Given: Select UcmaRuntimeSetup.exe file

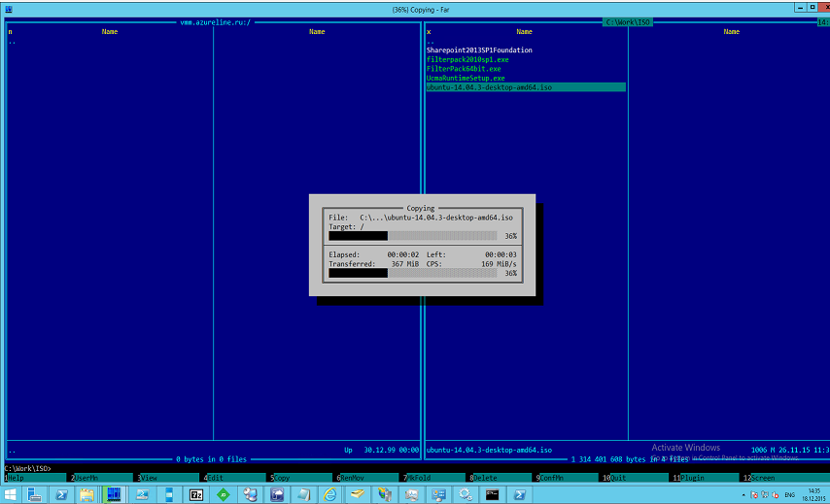Looking at the screenshot, I should [466, 79].
